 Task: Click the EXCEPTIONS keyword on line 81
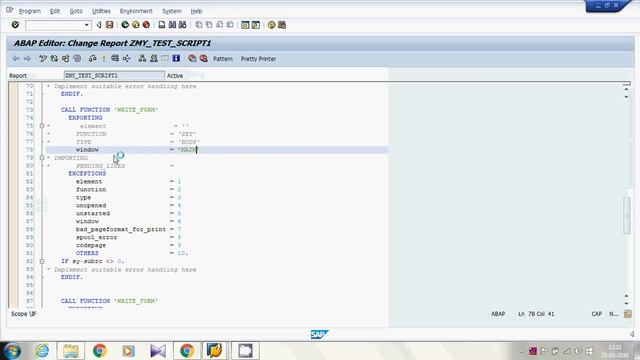pos(87,173)
